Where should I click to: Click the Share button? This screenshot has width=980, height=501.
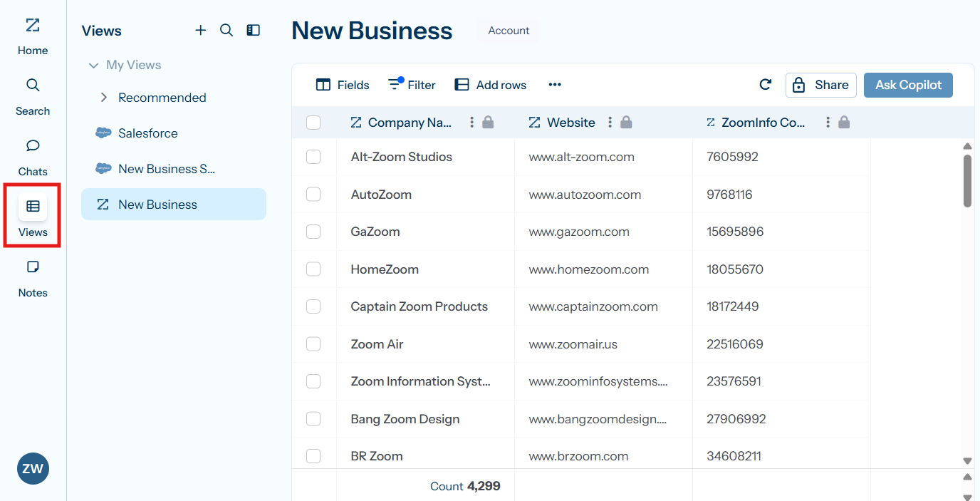(x=821, y=85)
